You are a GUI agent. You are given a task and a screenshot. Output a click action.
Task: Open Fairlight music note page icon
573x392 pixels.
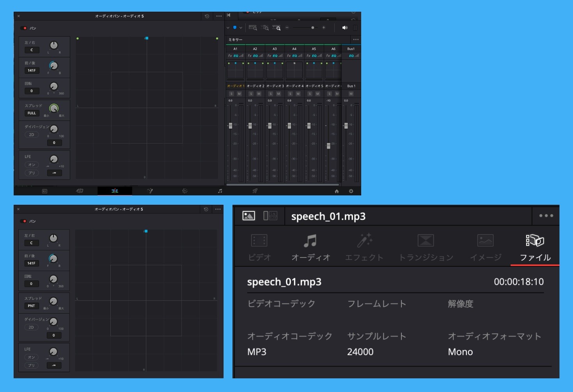click(220, 191)
